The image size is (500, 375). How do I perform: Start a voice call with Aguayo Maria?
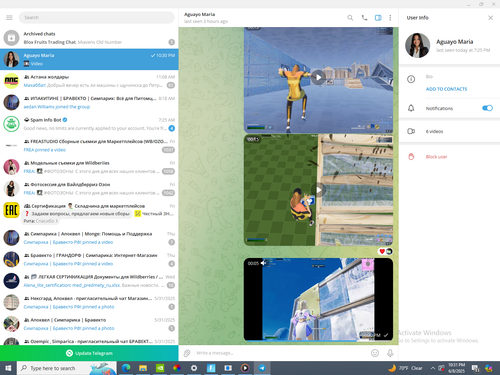(364, 18)
